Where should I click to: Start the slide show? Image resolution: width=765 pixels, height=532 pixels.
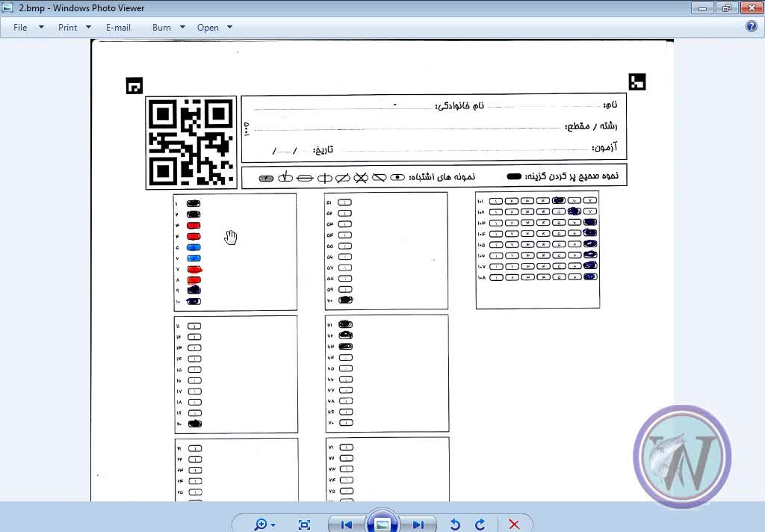tap(382, 524)
